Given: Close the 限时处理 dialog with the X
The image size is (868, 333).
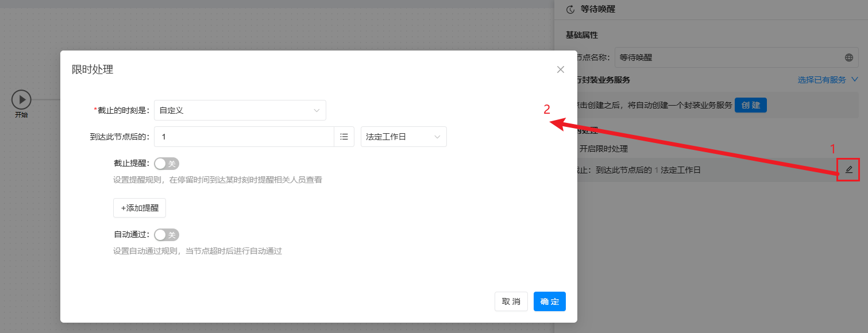Looking at the screenshot, I should pyautogui.click(x=561, y=69).
